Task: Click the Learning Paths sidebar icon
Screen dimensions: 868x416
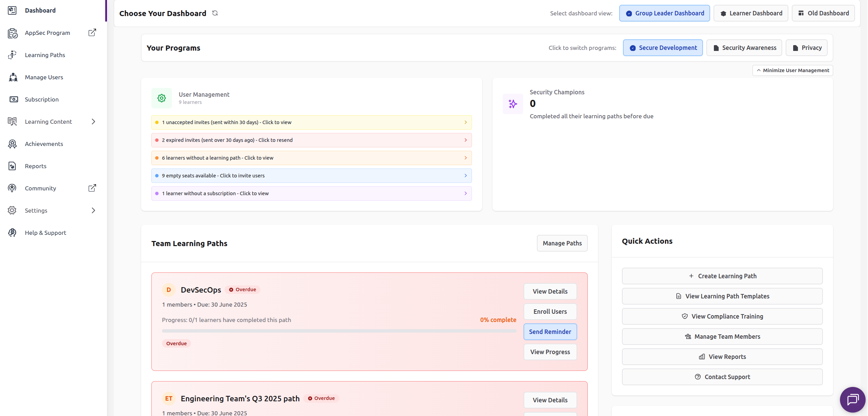Action: click(x=12, y=55)
